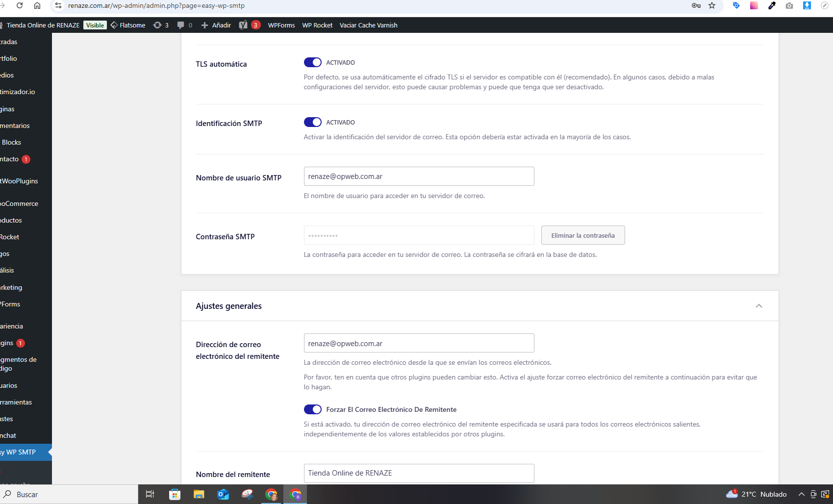Screen dimensions: 833x504
Task: Toggle TLS automática switch
Action: [313, 62]
